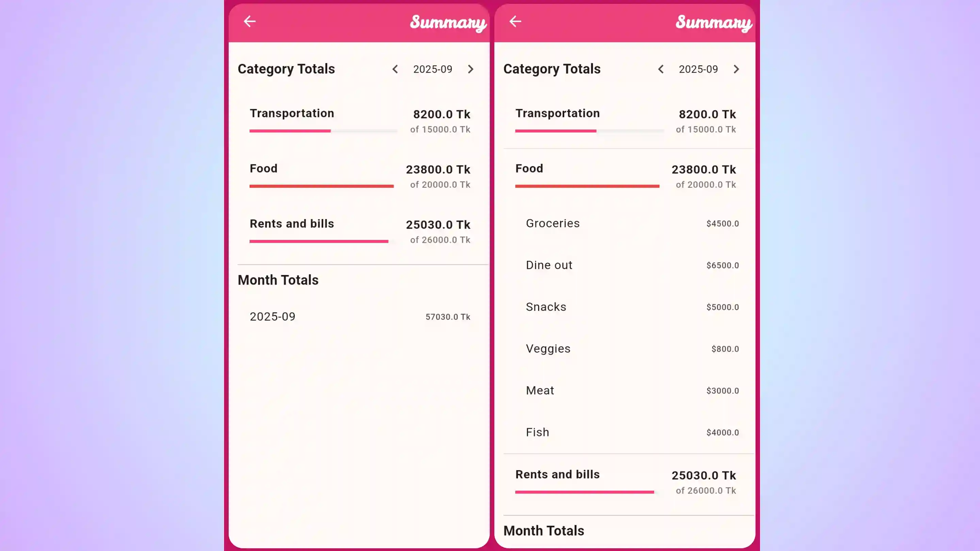Viewport: 980px width, 551px height.
Task: Click the Month Totals heading
Action: (x=278, y=280)
